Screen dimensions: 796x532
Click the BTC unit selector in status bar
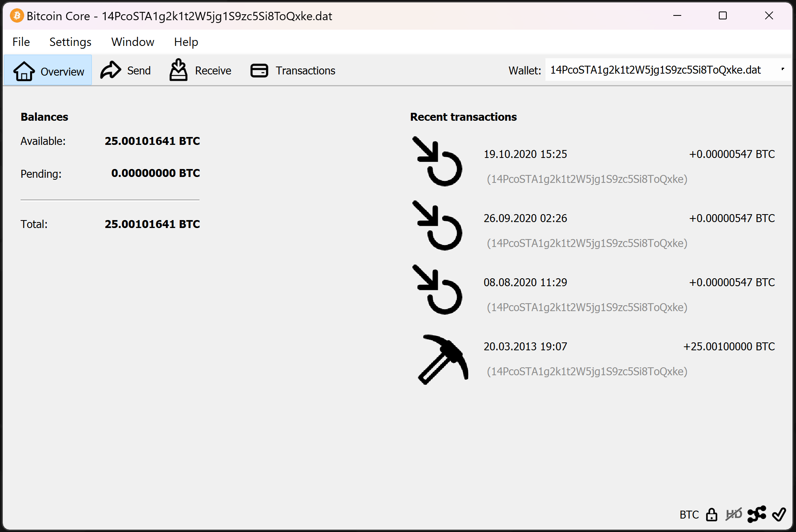pos(689,515)
